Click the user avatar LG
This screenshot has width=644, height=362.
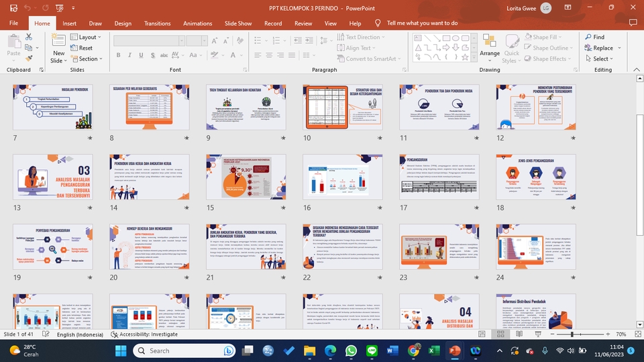(x=545, y=8)
